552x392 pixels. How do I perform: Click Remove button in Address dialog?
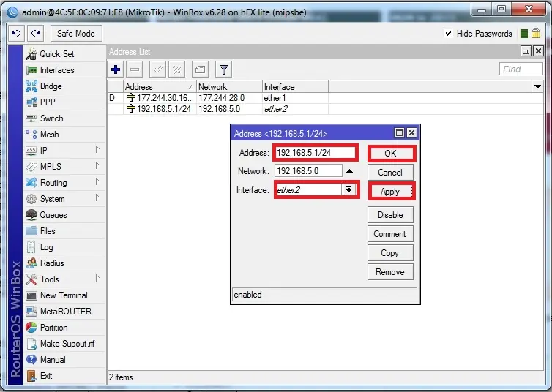pyautogui.click(x=390, y=272)
